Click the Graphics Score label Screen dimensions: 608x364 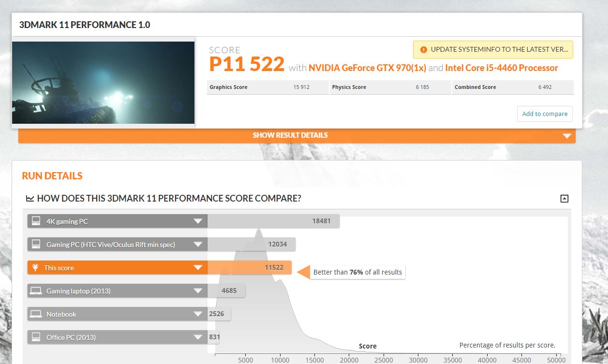point(228,87)
